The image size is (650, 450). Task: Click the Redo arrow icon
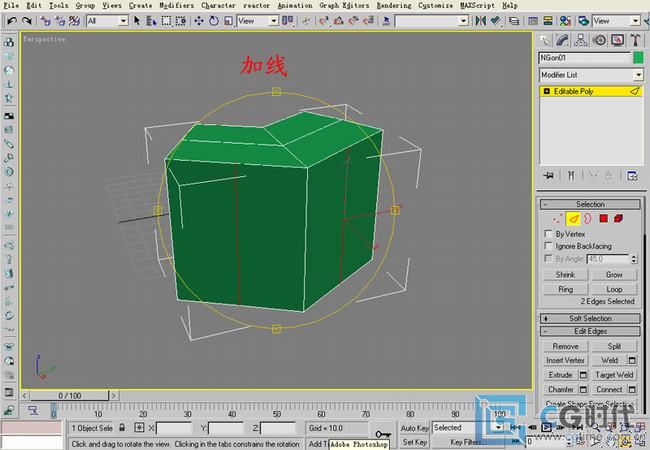coord(27,20)
